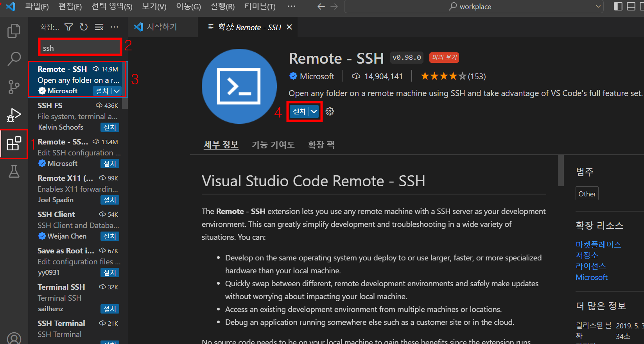Viewport: 644px width, 344px height.
Task: Open the 마켓플레이스 link
Action: [x=598, y=244]
